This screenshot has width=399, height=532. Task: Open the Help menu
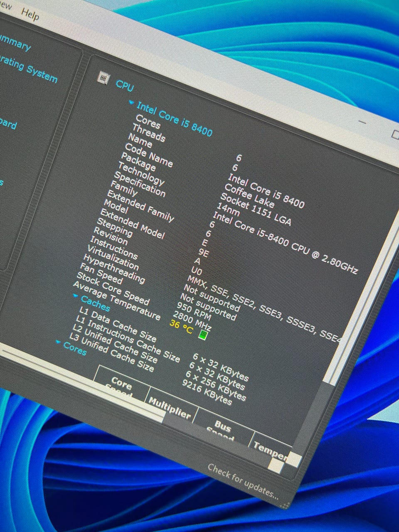coord(30,15)
